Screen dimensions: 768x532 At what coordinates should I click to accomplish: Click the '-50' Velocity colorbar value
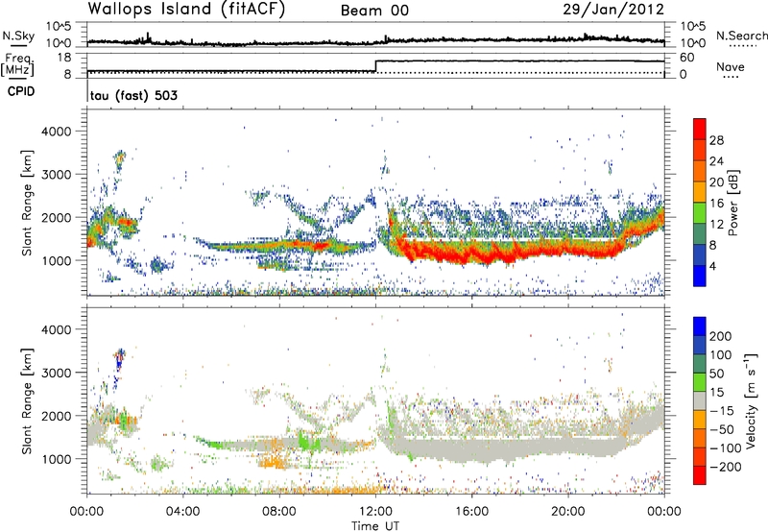click(721, 429)
